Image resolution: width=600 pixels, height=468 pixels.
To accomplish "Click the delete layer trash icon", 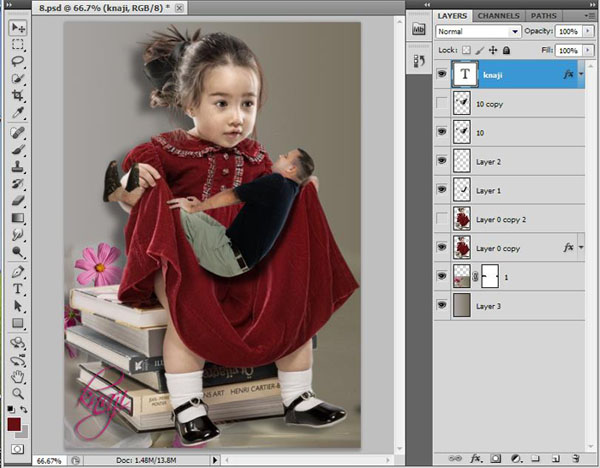I will click(x=574, y=458).
